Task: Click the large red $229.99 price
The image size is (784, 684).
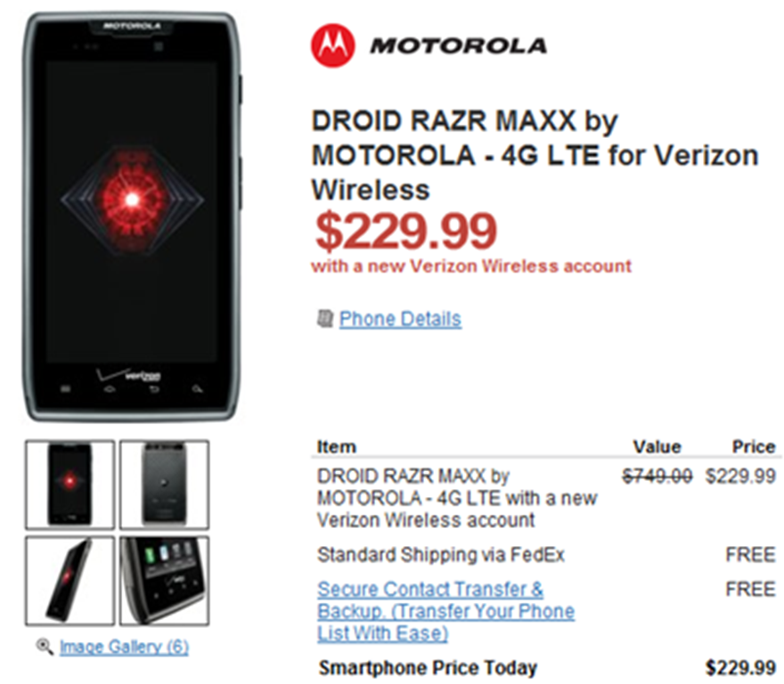Action: (x=404, y=231)
